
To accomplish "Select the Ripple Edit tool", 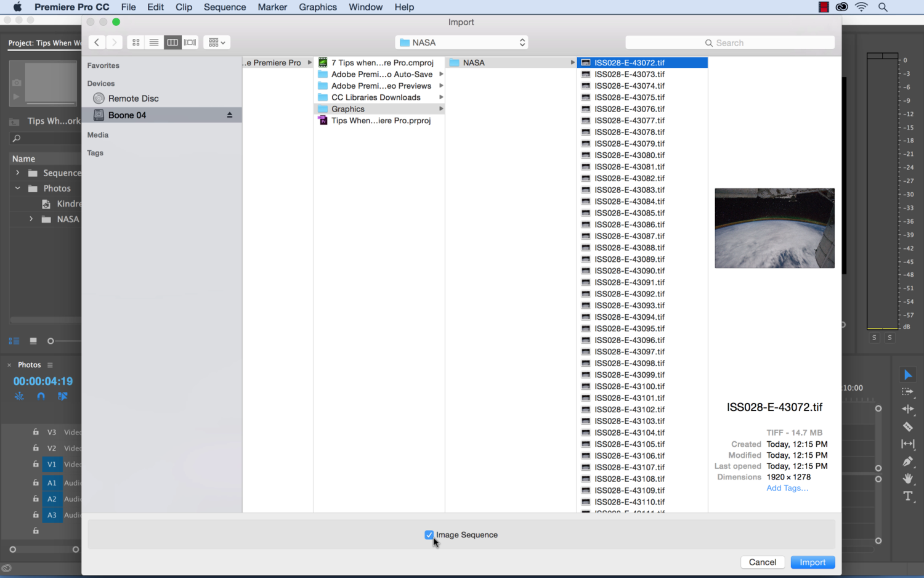I will click(908, 409).
